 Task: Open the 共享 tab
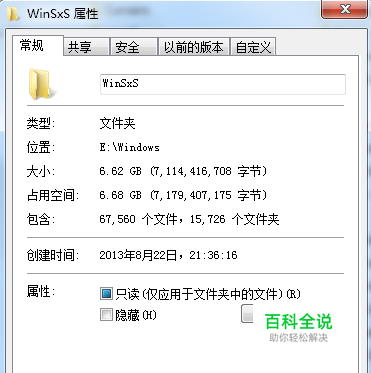pos(86,47)
